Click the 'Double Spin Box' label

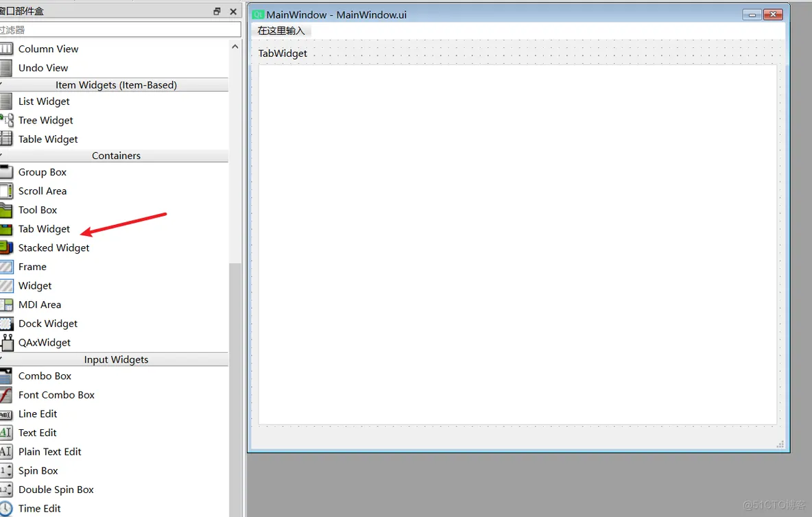point(56,490)
